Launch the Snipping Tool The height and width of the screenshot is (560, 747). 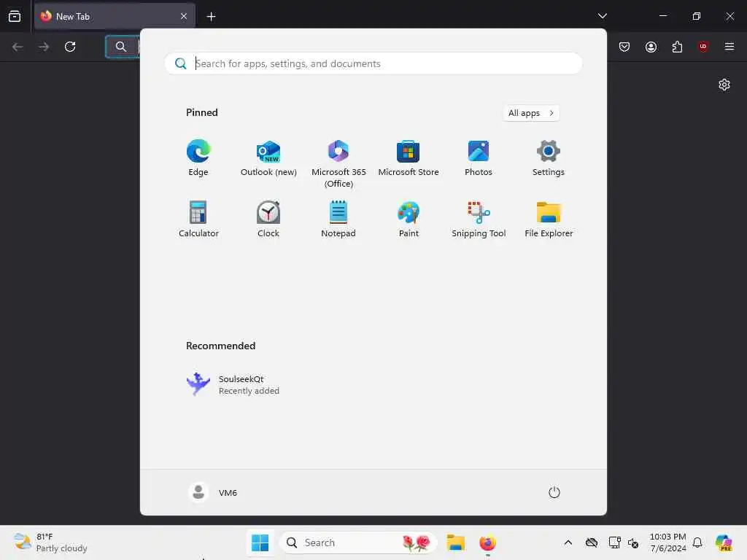tap(479, 219)
